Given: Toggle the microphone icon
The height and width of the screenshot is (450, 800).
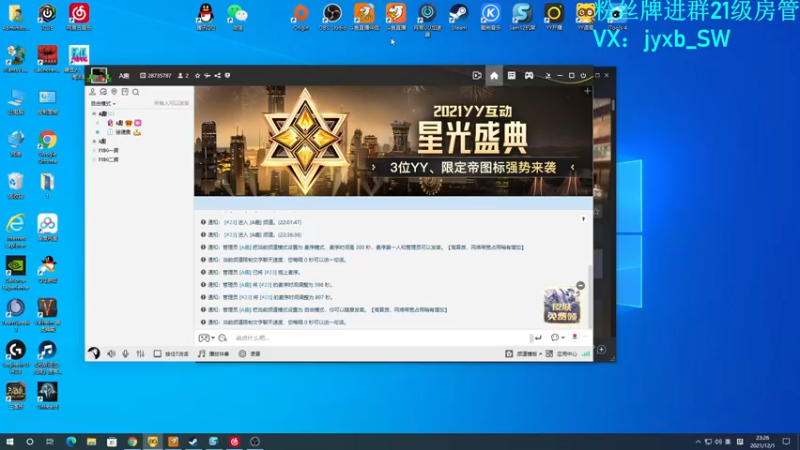Looking at the screenshot, I should pyautogui.click(x=126, y=354).
